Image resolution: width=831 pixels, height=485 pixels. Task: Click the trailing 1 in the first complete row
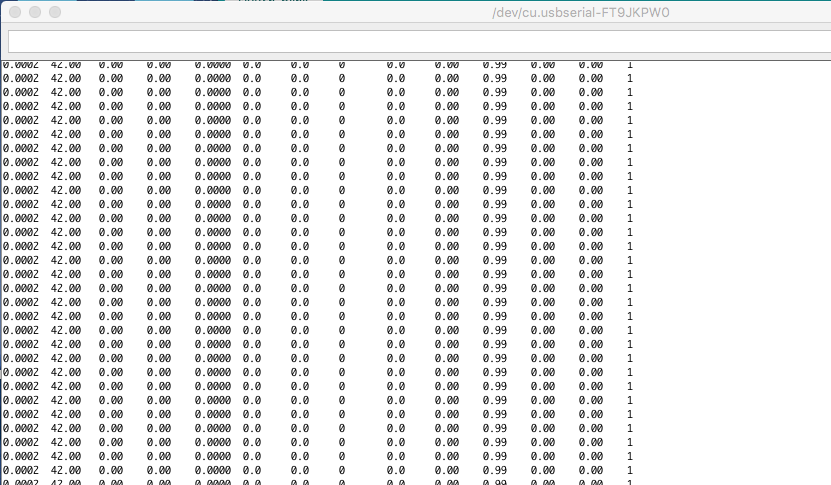[x=630, y=78]
